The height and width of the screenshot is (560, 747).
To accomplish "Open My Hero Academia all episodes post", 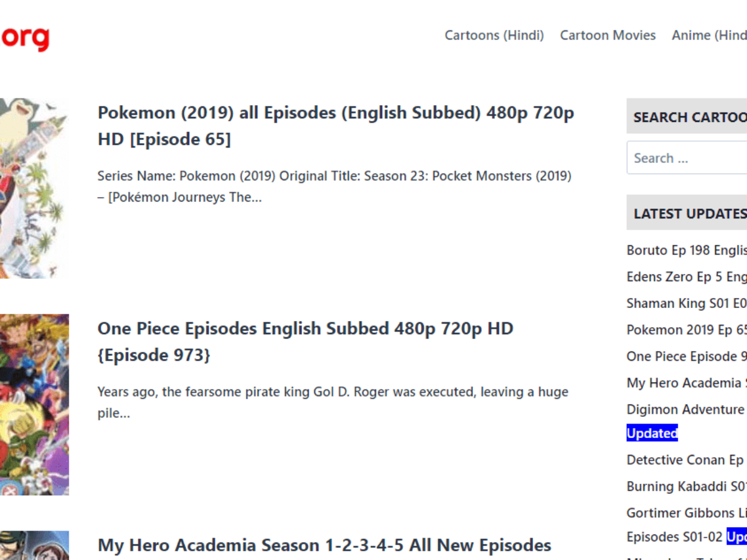I will tap(324, 545).
